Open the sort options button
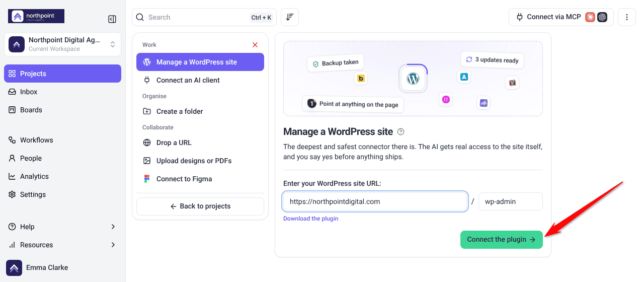 point(290,17)
